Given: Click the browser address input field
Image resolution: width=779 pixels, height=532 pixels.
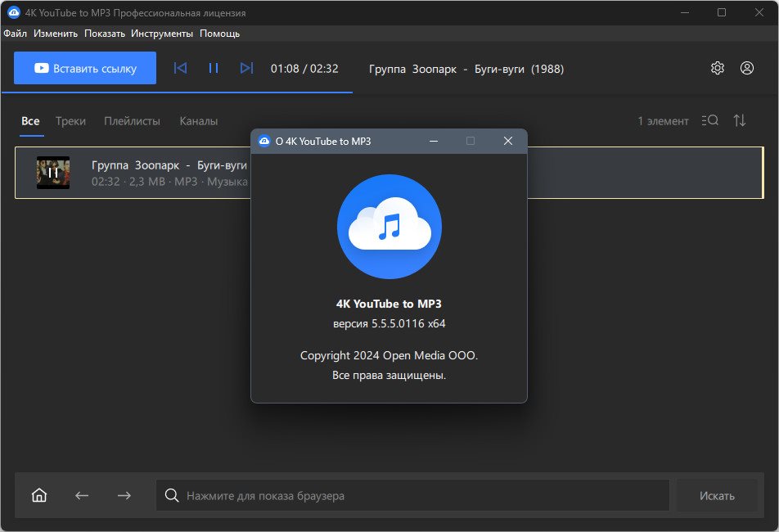Looking at the screenshot, I should (x=417, y=495).
